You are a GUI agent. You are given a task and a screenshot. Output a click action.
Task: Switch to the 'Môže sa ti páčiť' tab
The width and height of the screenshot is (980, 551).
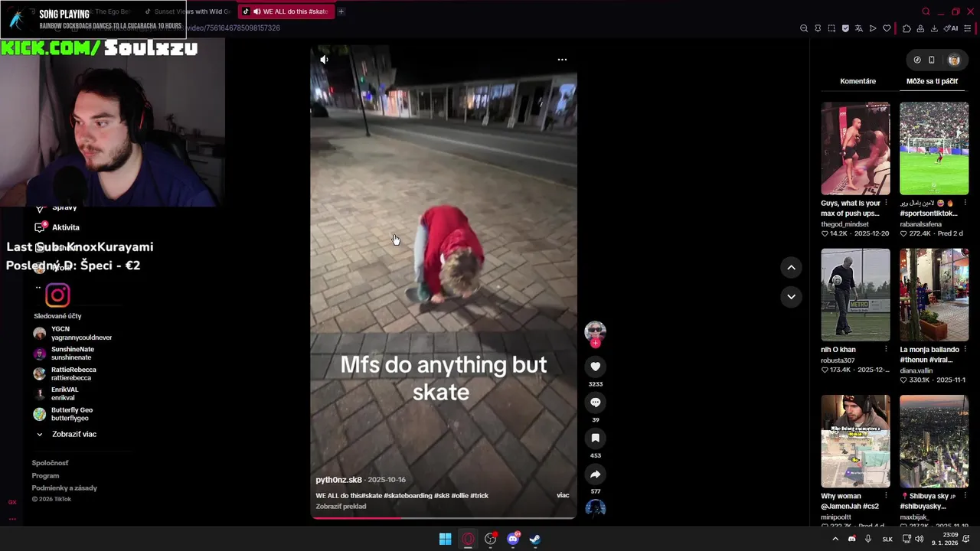[932, 81]
